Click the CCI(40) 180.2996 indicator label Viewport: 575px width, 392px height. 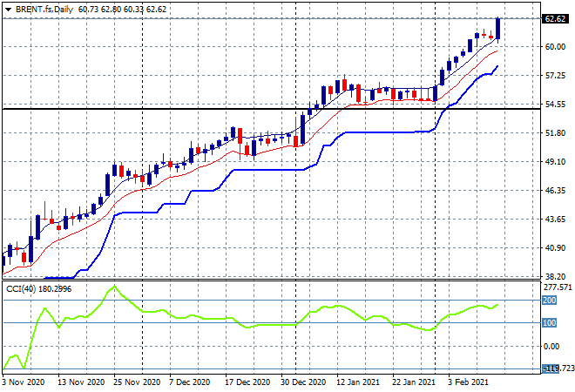pyautogui.click(x=39, y=289)
